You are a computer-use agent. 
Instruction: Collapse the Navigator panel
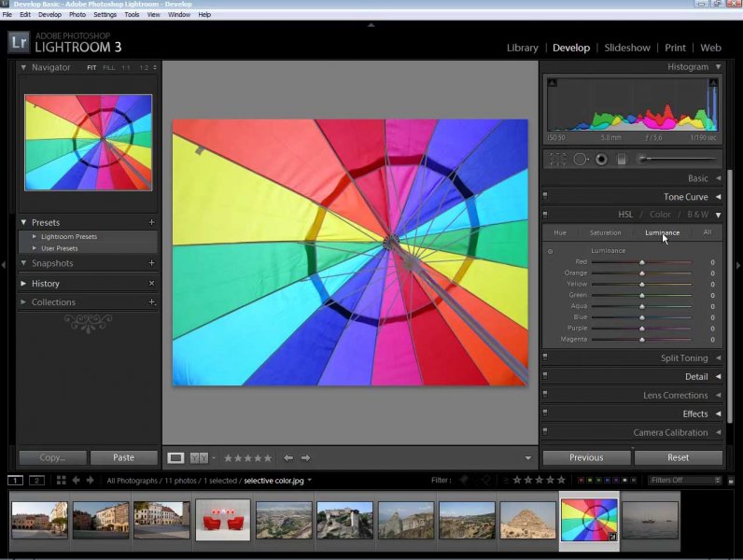pyautogui.click(x=24, y=68)
